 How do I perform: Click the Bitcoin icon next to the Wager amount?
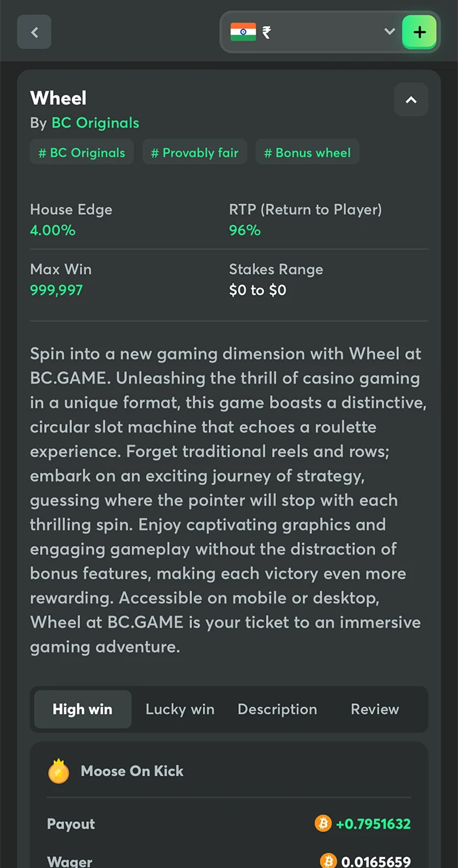pyautogui.click(x=328, y=861)
